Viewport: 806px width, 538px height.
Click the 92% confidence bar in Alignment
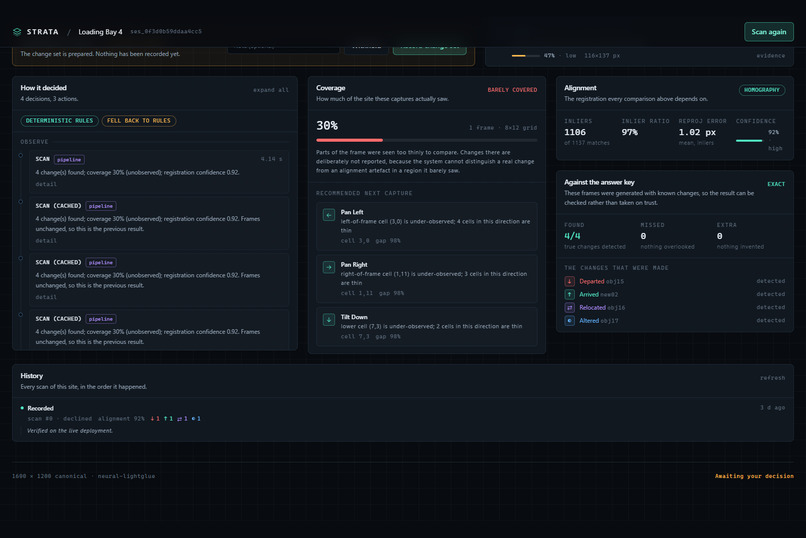click(x=749, y=140)
